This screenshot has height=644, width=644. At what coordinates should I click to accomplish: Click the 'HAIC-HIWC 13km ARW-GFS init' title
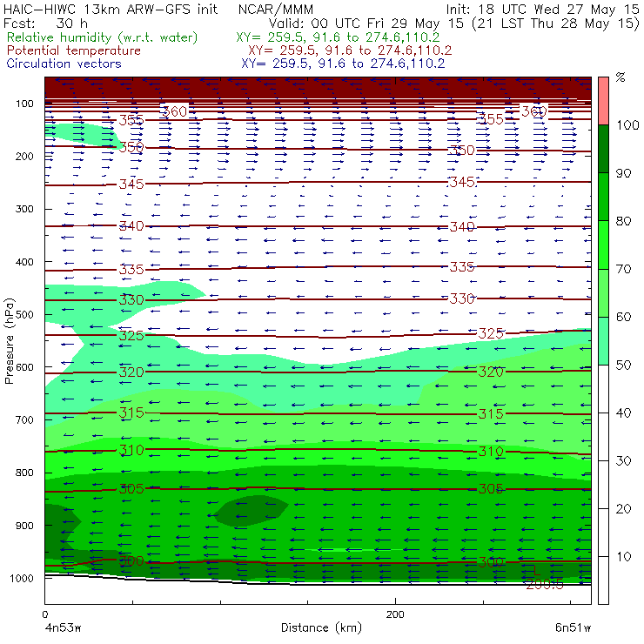110,9
